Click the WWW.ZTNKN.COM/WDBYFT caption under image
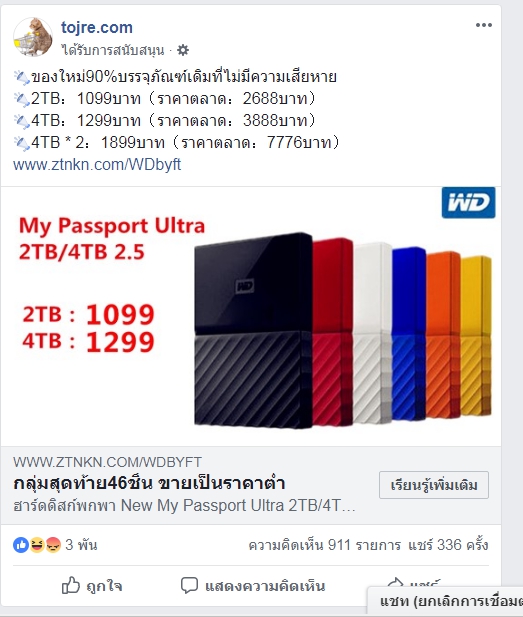Screen dimensions: 523x617 (x=107, y=462)
